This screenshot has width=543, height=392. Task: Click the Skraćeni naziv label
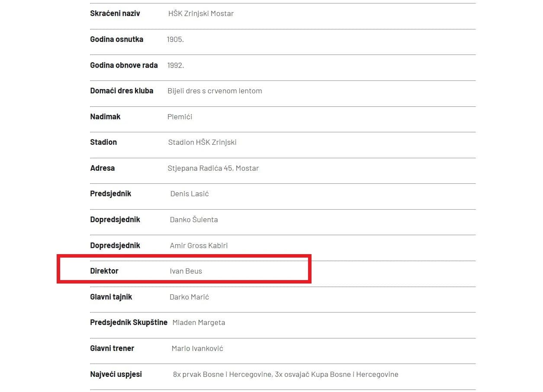[115, 13]
